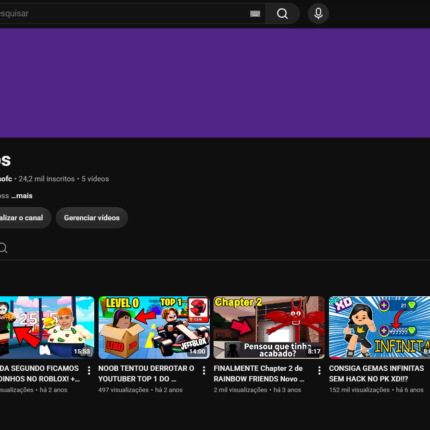Open the Gerenciar vídeos button
Image resolution: width=430 pixels, height=430 pixels.
click(x=92, y=218)
